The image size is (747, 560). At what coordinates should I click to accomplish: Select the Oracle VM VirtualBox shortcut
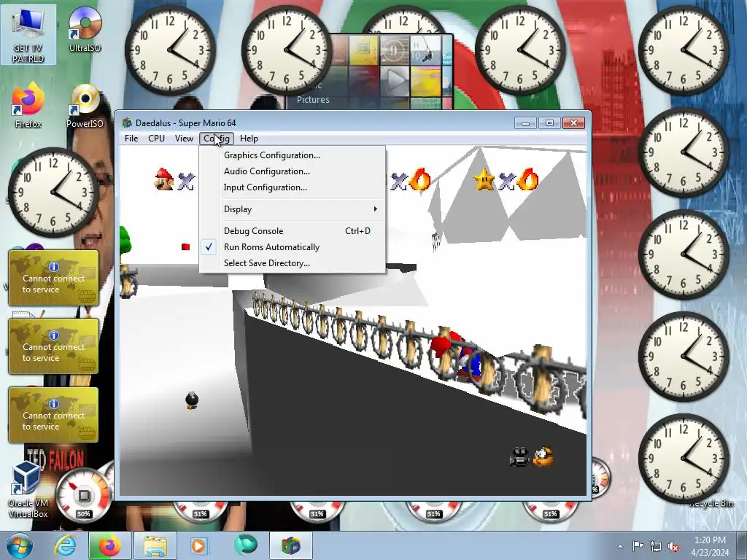pyautogui.click(x=28, y=491)
